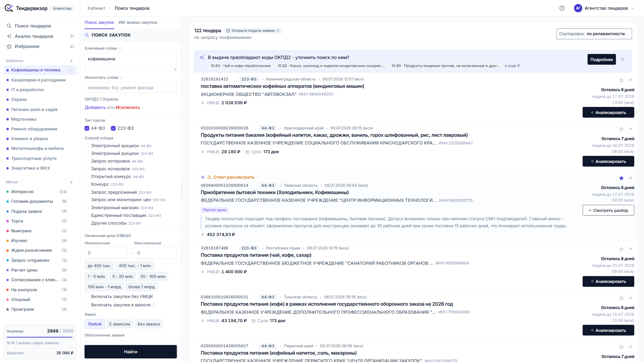Screen dimensions: 644x362
Task: Analyze the кофейных аппаратов tender
Action: tap(608, 112)
